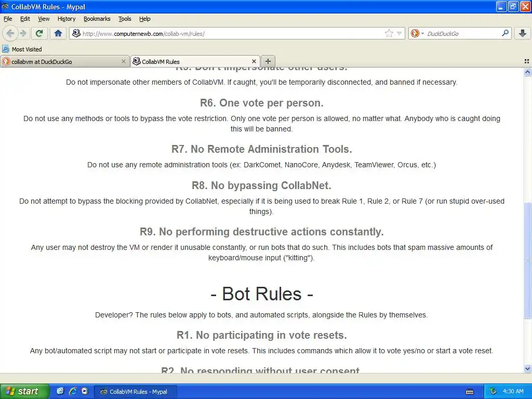Viewport: 532px width, 399px height.
Task: Click the R7. No Remote Administration Tools heading
Action: [262, 149]
